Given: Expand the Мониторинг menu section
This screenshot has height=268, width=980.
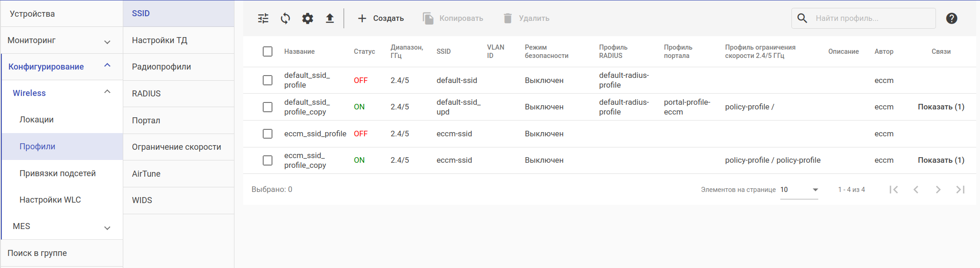Looking at the screenshot, I should coord(107,42).
